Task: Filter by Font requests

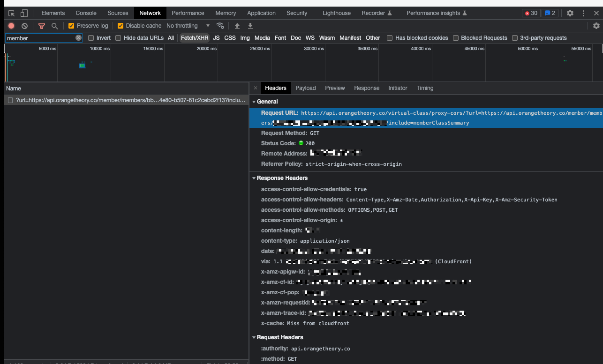Action: [280, 38]
